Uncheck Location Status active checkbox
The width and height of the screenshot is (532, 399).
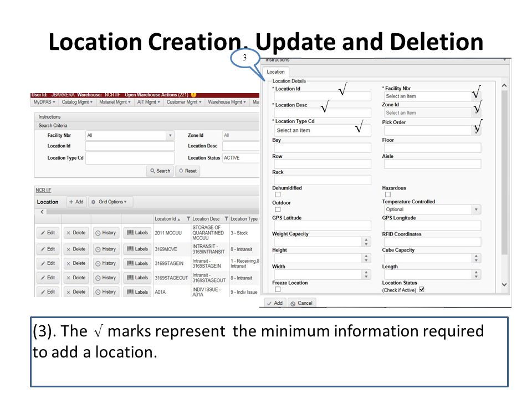pos(422,289)
